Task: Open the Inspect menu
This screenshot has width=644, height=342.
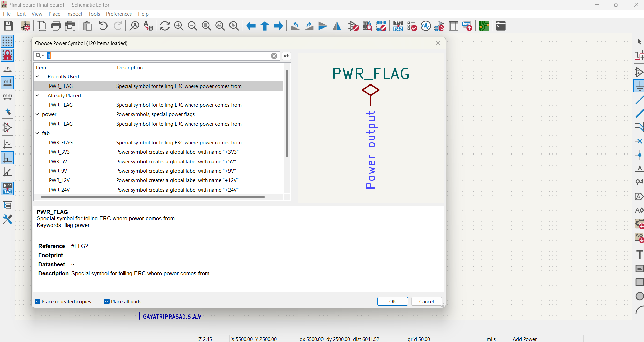Action: pos(74,14)
